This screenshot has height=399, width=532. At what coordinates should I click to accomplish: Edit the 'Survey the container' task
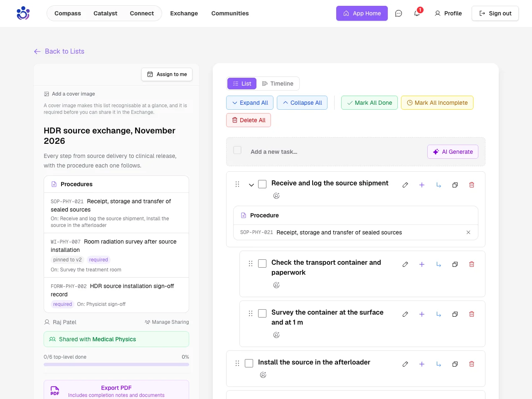click(x=405, y=314)
